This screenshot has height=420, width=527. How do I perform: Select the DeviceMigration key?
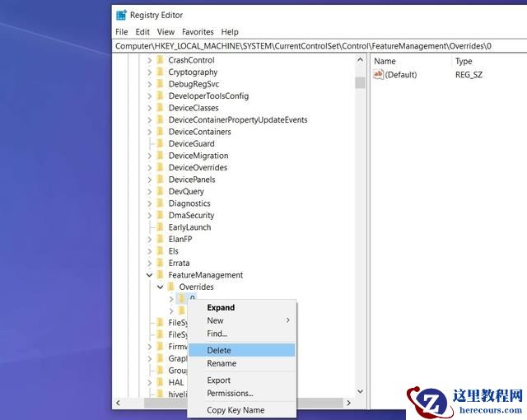[x=198, y=156]
